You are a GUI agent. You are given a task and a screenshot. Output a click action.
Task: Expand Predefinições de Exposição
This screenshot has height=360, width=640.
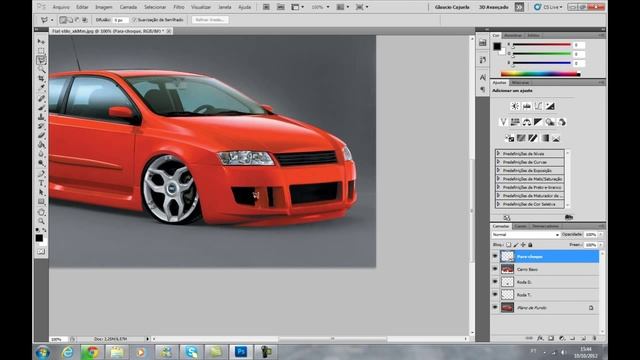click(498, 170)
